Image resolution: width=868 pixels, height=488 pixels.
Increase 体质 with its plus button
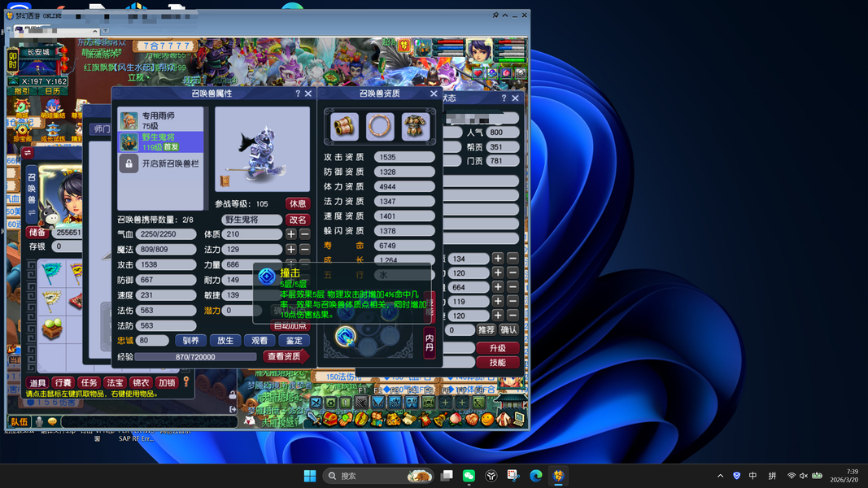pyautogui.click(x=291, y=234)
